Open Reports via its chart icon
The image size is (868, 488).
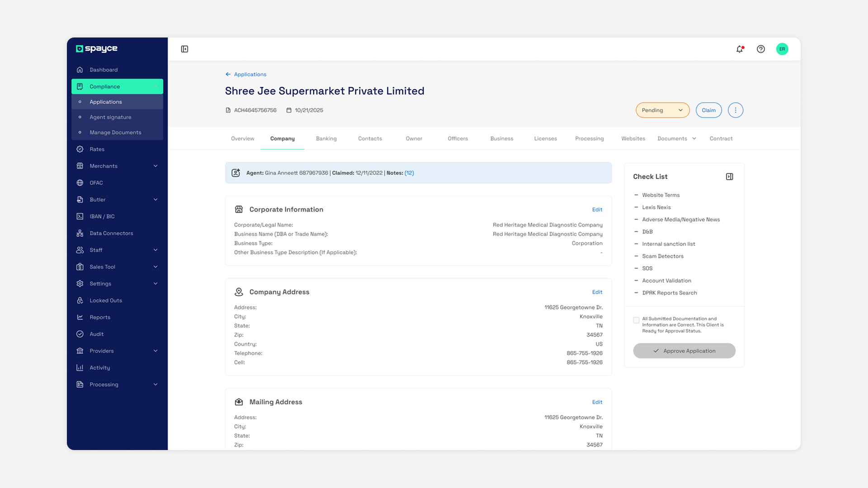coord(80,317)
